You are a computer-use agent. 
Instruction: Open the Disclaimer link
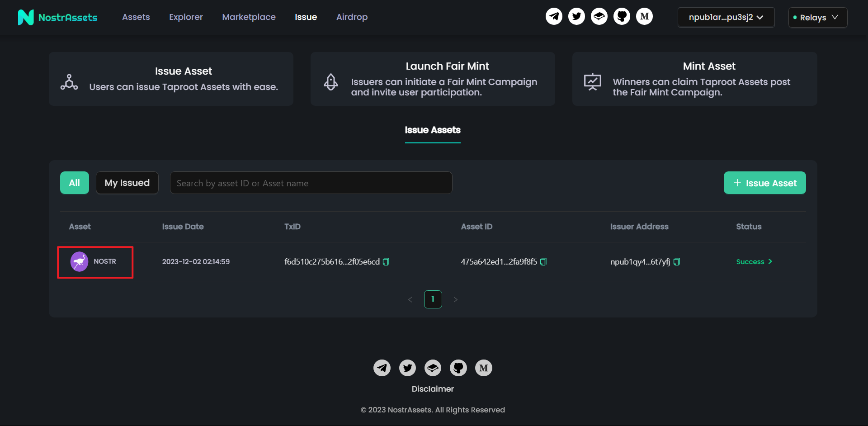pyautogui.click(x=433, y=389)
